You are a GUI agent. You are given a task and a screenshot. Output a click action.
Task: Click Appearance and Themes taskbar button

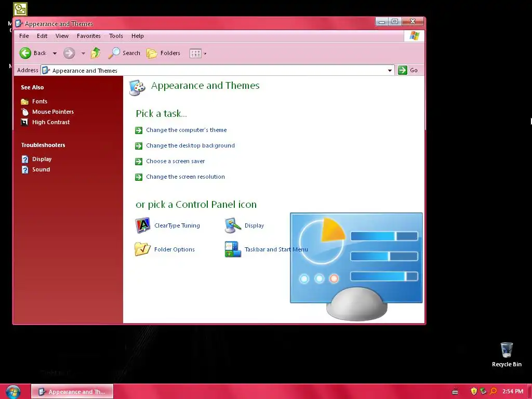(x=72, y=392)
